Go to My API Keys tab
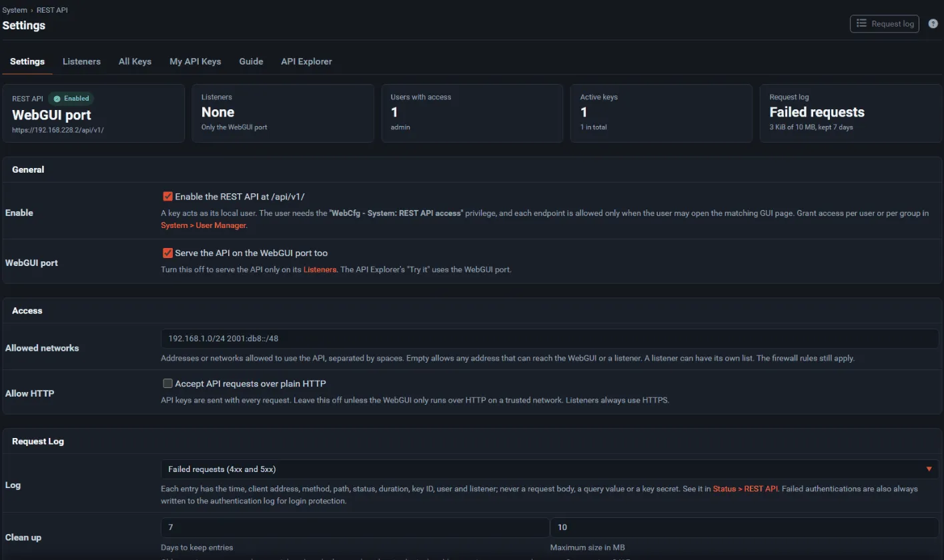 click(x=195, y=61)
